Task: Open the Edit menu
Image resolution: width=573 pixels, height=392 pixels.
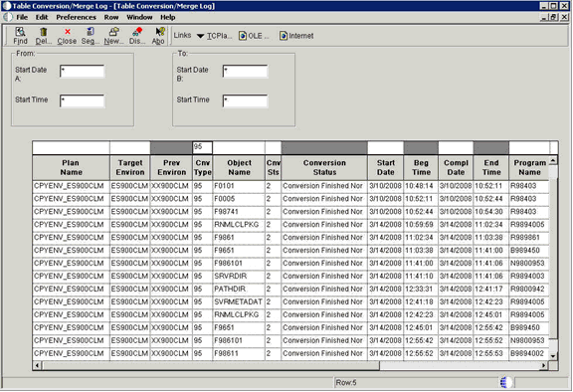Action: coord(42,17)
